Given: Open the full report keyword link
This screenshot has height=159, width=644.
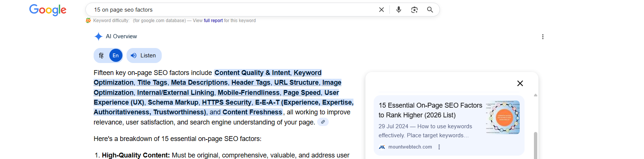Looking at the screenshot, I should (x=213, y=21).
